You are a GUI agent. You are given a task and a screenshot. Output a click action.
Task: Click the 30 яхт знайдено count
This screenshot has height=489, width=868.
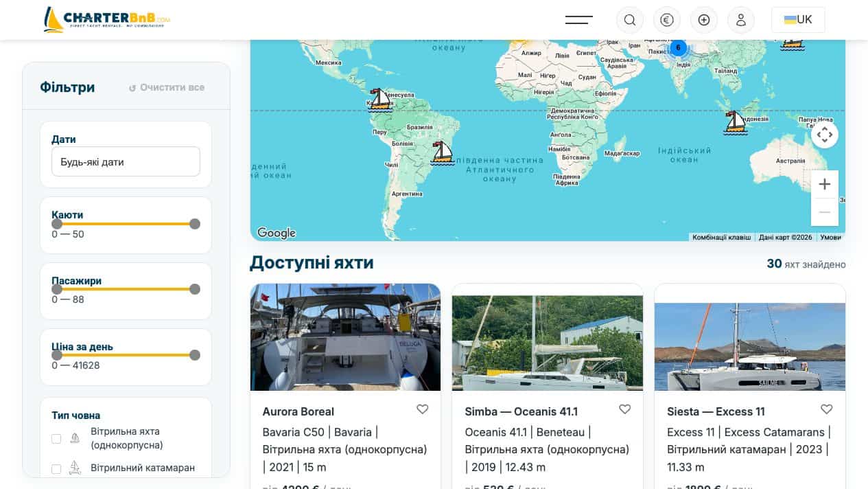pos(806,264)
